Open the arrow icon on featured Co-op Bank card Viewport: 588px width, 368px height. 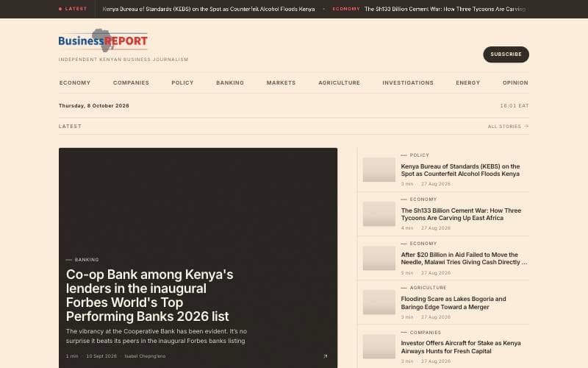click(x=325, y=356)
